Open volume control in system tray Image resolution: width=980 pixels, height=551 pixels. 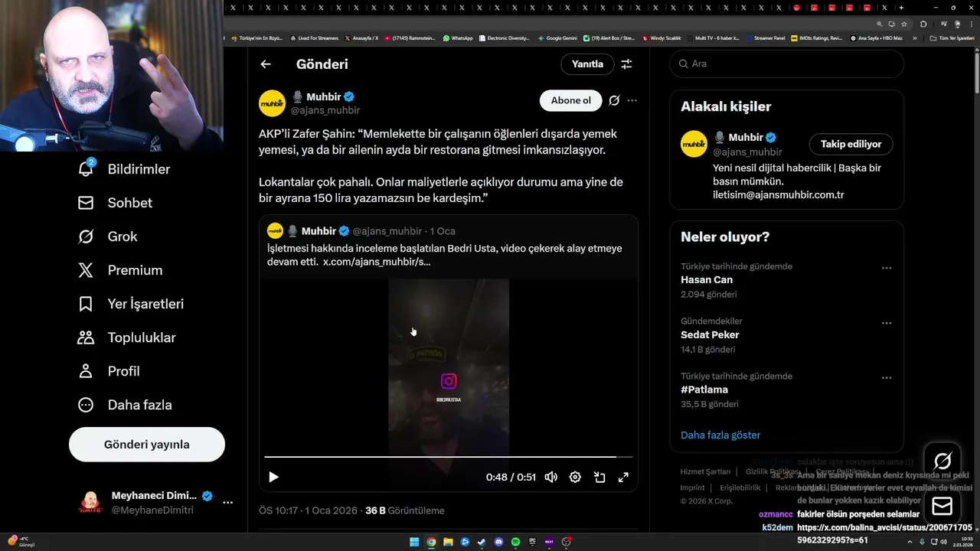click(944, 542)
